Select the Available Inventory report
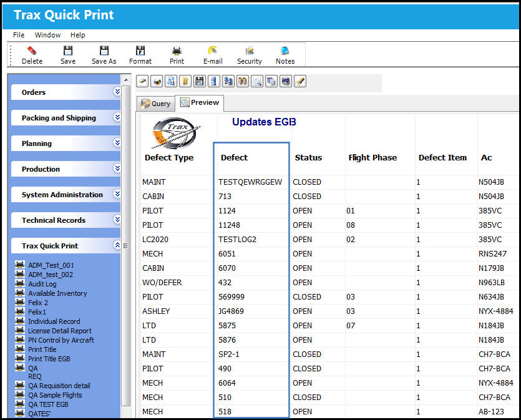The height and width of the screenshot is (420, 521). pos(57,293)
